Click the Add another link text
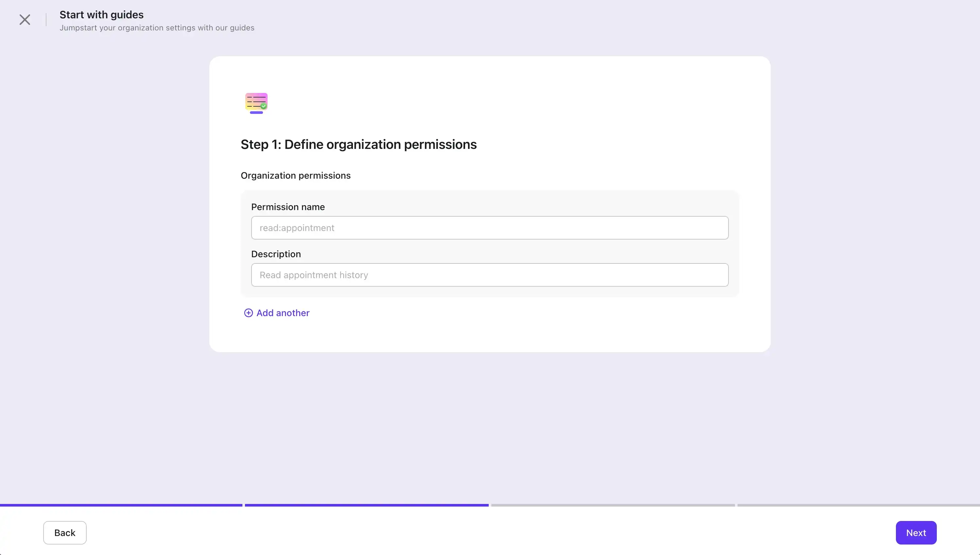 point(283,313)
